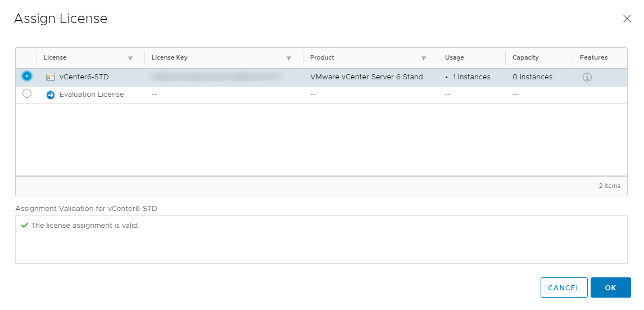Click the license assignment valid message
The image size is (644, 310).
tap(85, 226)
